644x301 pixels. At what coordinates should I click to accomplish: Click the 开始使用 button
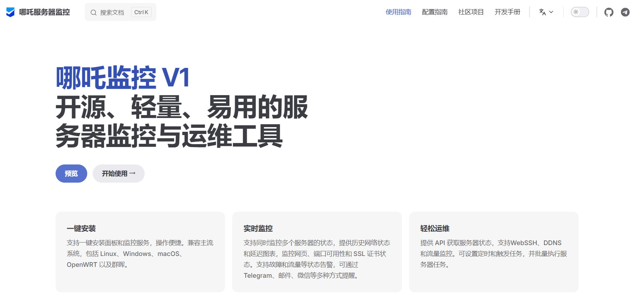(x=118, y=174)
